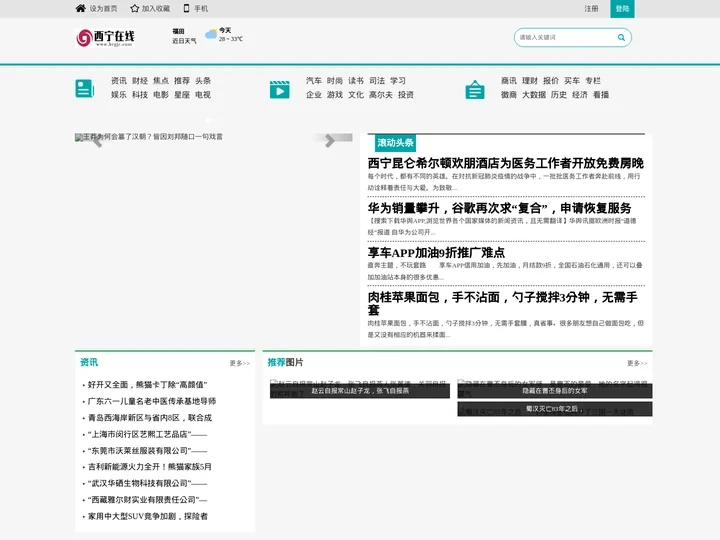Open news item 上海市闵行区艺熙工艺品店
720x540 pixels.
[x=147, y=434]
